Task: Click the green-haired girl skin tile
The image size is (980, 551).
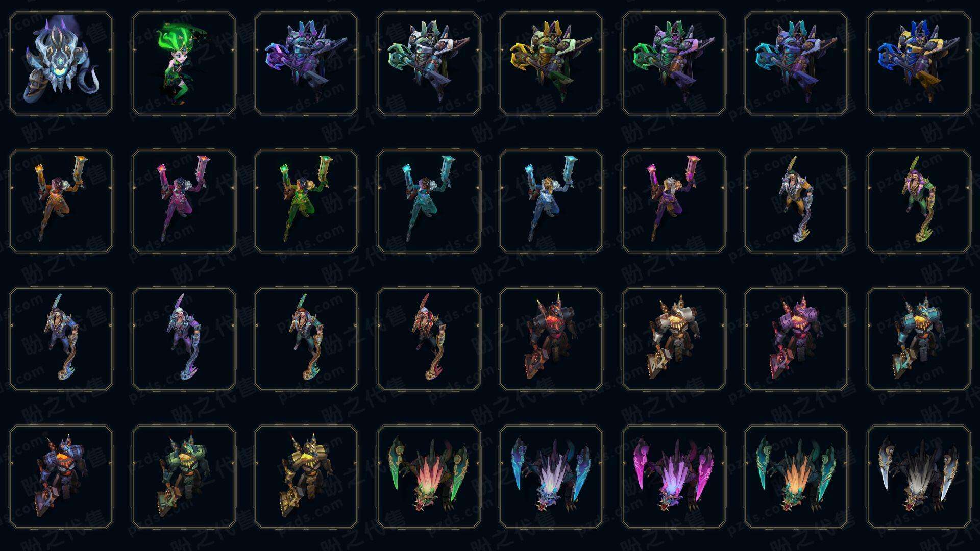Action: (x=184, y=63)
